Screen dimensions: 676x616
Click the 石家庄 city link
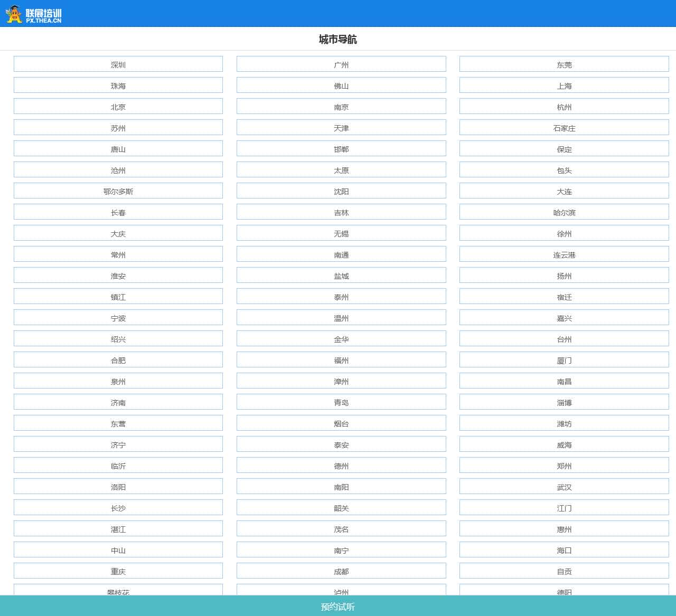point(564,128)
